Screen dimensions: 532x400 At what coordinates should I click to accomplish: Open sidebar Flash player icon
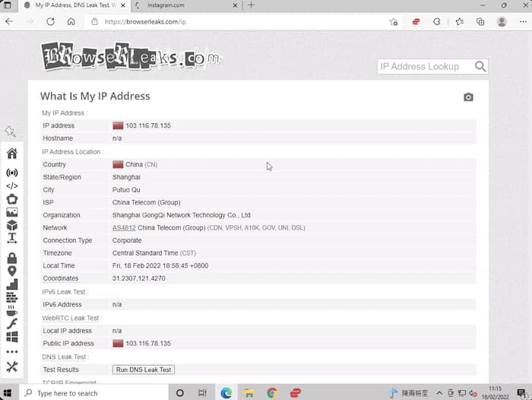point(12,324)
